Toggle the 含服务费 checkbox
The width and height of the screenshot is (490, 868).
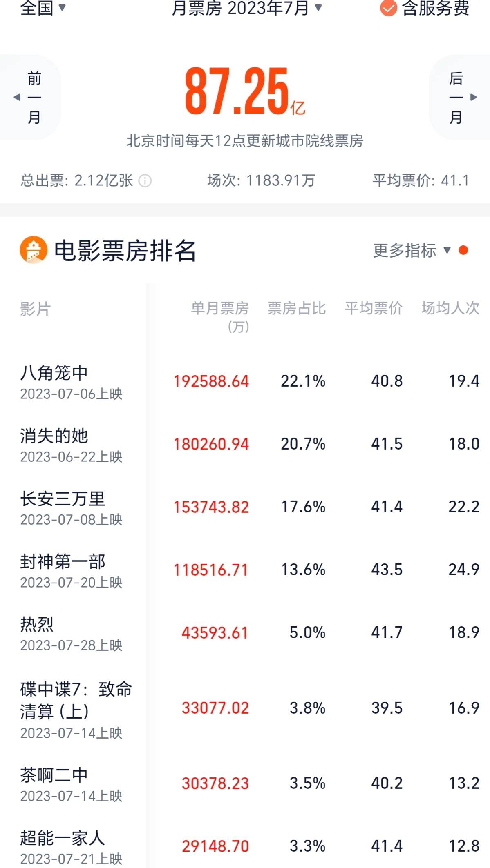(388, 8)
